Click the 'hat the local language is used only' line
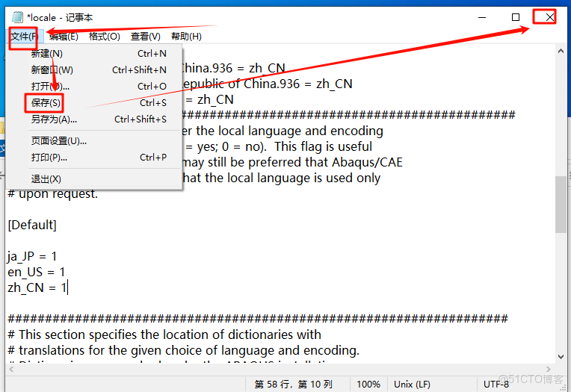571x392 pixels. click(282, 178)
